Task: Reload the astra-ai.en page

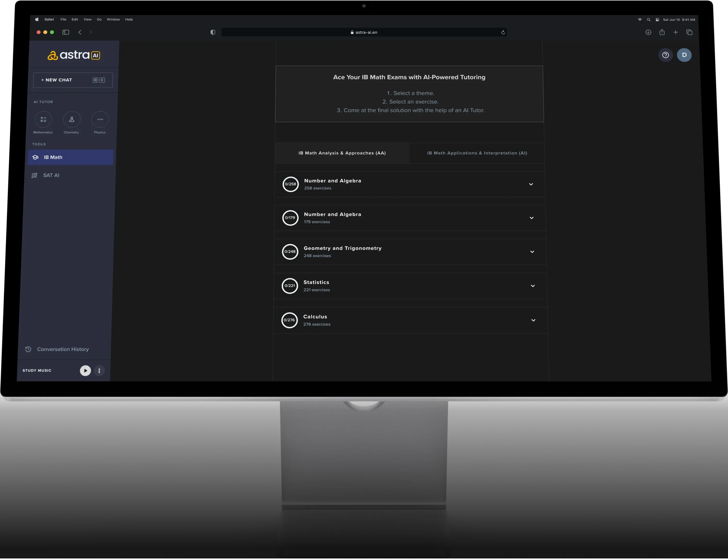Action: (503, 32)
